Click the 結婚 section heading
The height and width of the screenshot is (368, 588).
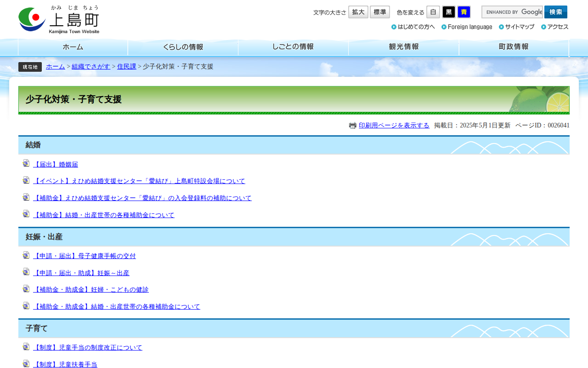click(x=294, y=145)
